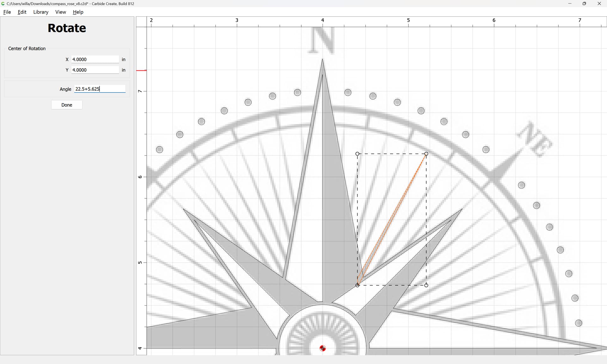Open the Edit menu
This screenshot has height=364, width=607.
pyautogui.click(x=22, y=12)
